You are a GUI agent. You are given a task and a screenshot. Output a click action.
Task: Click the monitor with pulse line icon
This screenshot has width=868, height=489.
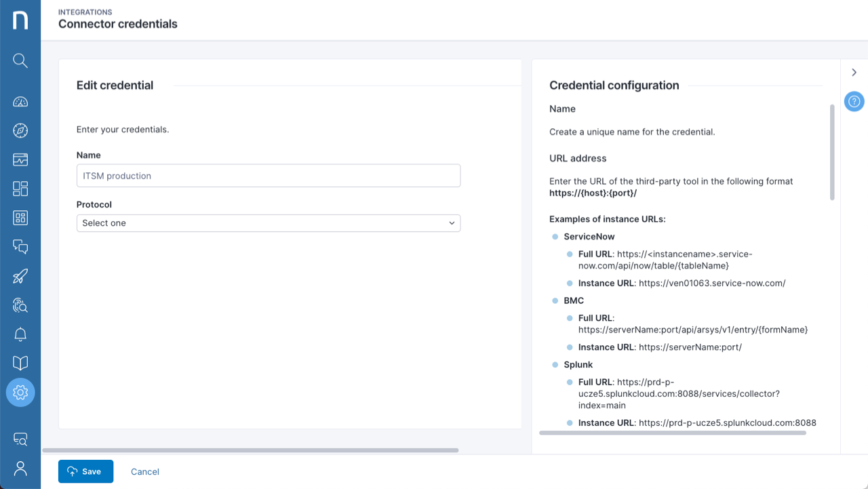tap(20, 160)
